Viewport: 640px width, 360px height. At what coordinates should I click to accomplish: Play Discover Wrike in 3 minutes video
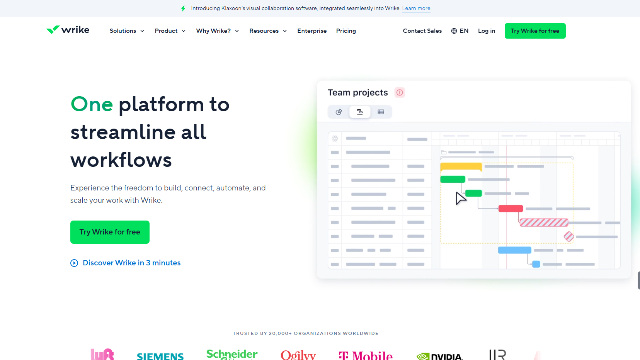point(131,263)
